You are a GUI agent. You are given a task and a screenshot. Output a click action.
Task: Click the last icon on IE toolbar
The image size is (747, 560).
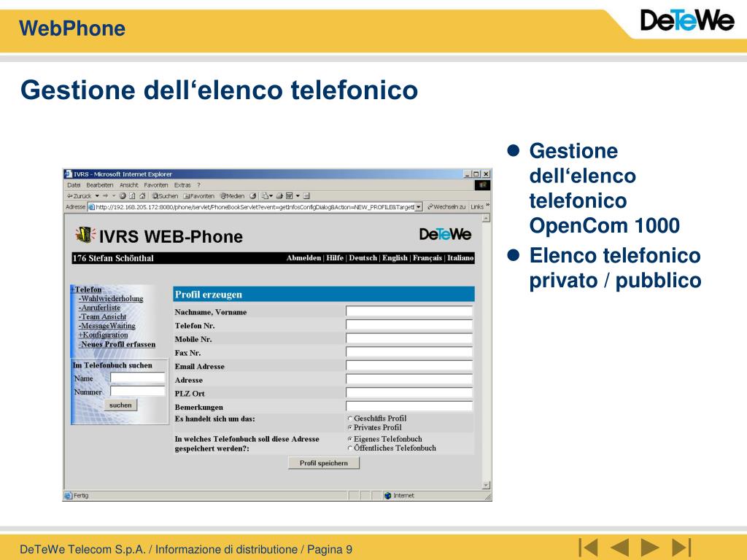coord(306,195)
